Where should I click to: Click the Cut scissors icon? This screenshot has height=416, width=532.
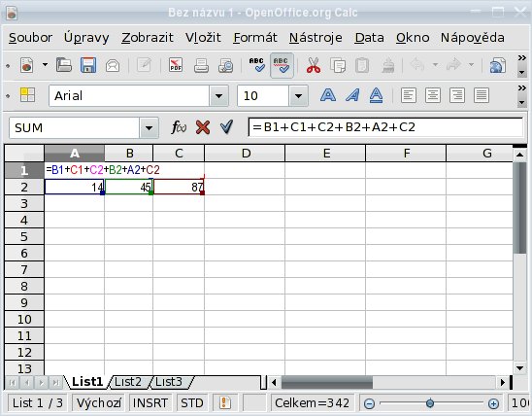(x=314, y=65)
